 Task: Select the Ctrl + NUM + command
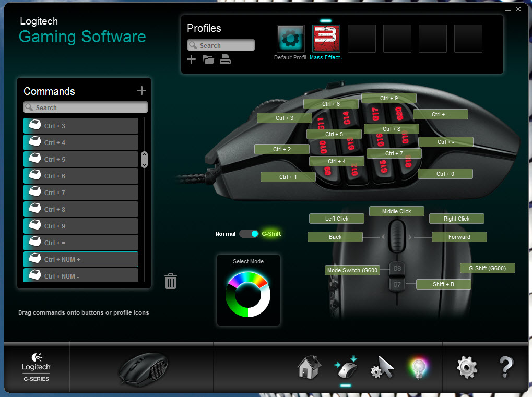point(81,259)
